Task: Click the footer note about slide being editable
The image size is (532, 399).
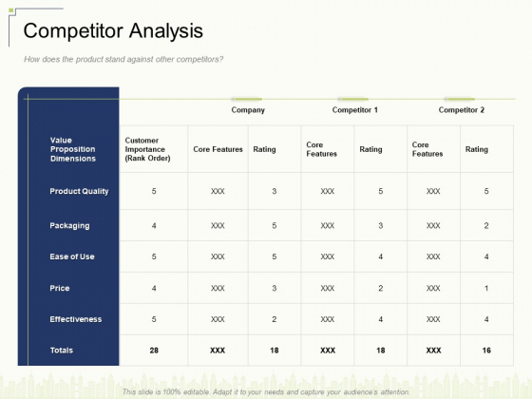Action: pyautogui.click(x=266, y=391)
